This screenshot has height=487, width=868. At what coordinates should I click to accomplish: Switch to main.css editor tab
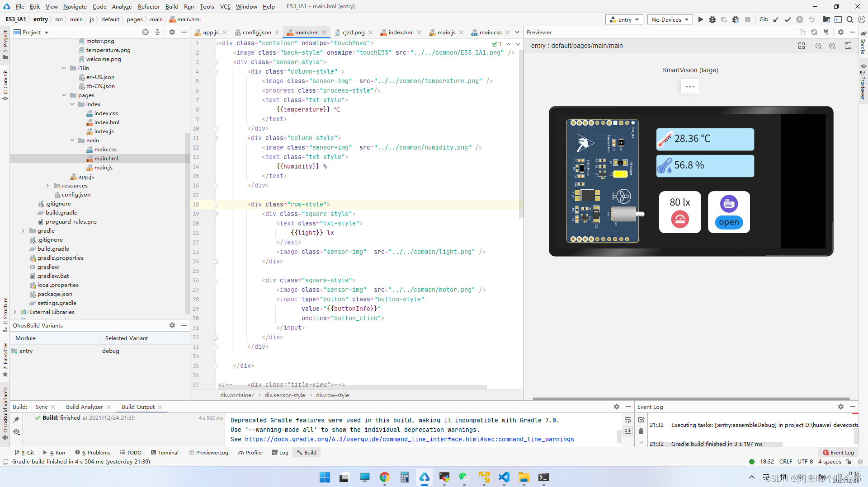490,32
